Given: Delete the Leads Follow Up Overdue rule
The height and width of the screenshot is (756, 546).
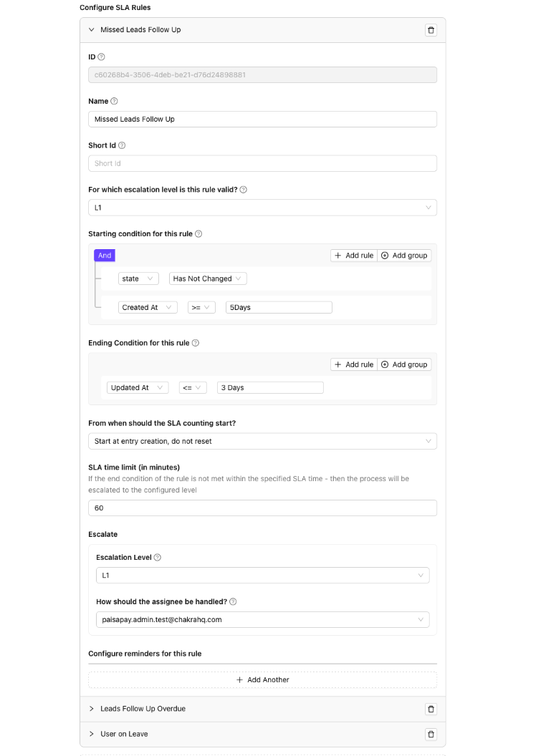Looking at the screenshot, I should (x=431, y=709).
